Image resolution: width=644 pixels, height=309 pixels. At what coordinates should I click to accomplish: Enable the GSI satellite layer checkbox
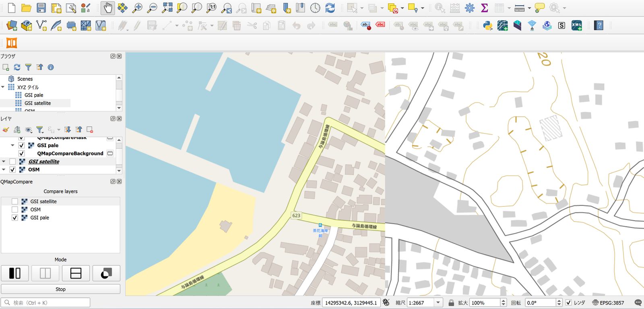coord(13,161)
